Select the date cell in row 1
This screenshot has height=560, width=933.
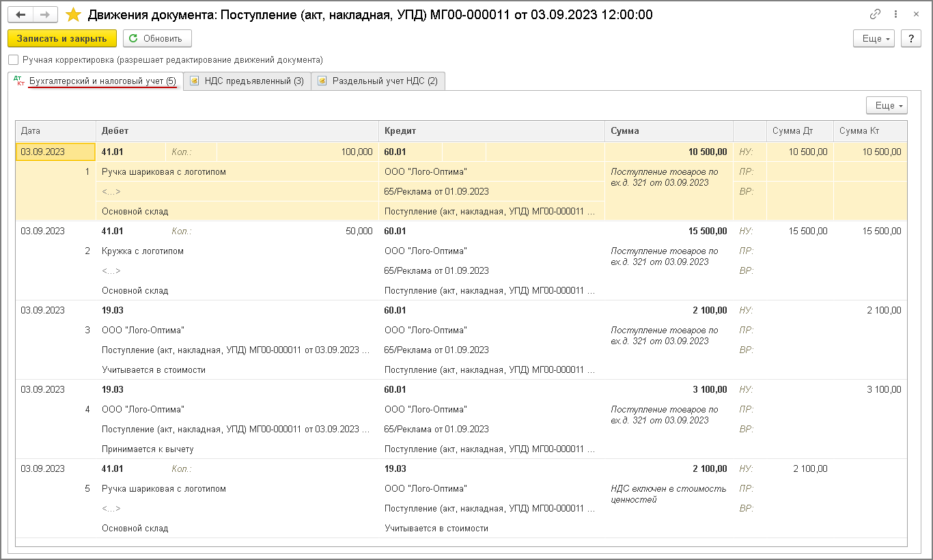pyautogui.click(x=55, y=152)
